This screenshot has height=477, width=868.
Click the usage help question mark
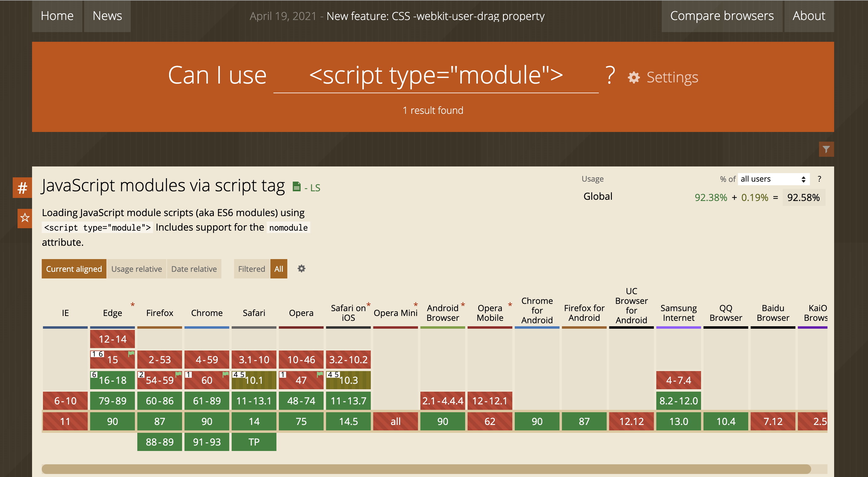pos(819,179)
